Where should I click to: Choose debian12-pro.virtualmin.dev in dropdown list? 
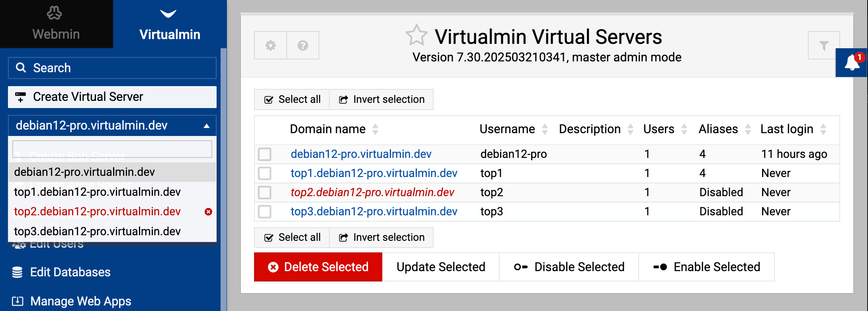[112, 172]
